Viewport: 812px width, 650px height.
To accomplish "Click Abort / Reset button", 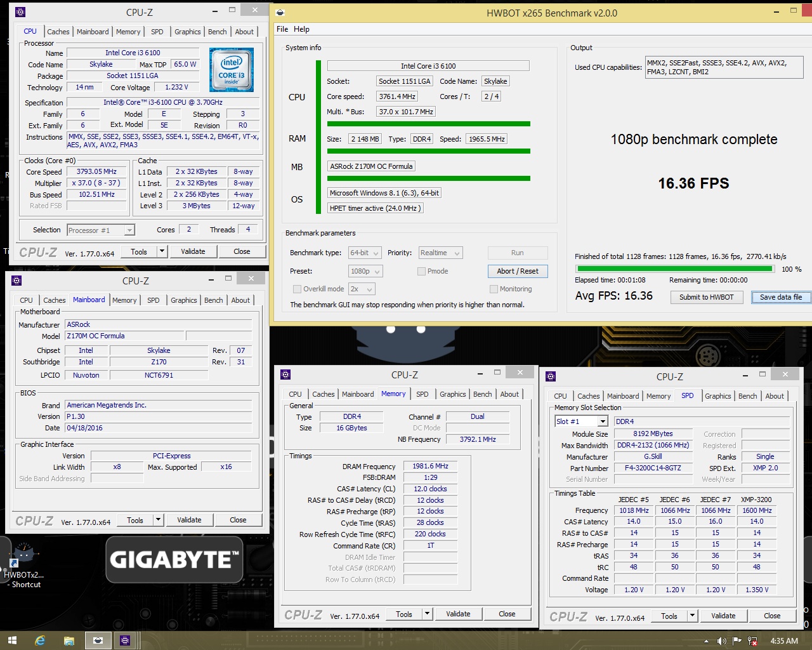I will 518,271.
